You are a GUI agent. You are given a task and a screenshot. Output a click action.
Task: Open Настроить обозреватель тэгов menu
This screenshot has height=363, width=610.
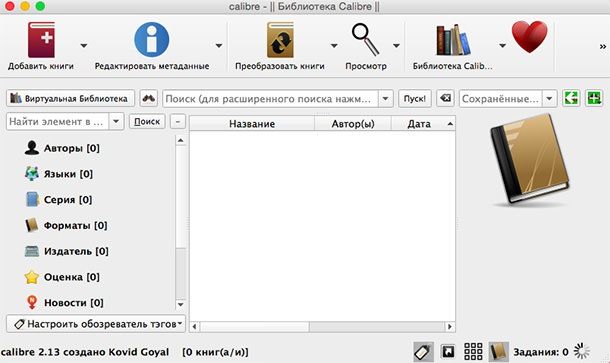(96, 324)
